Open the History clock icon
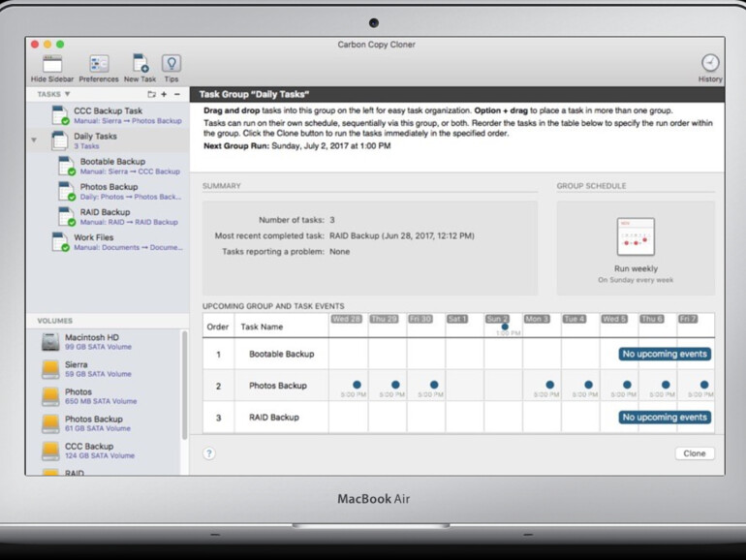The width and height of the screenshot is (746, 560). point(710,63)
